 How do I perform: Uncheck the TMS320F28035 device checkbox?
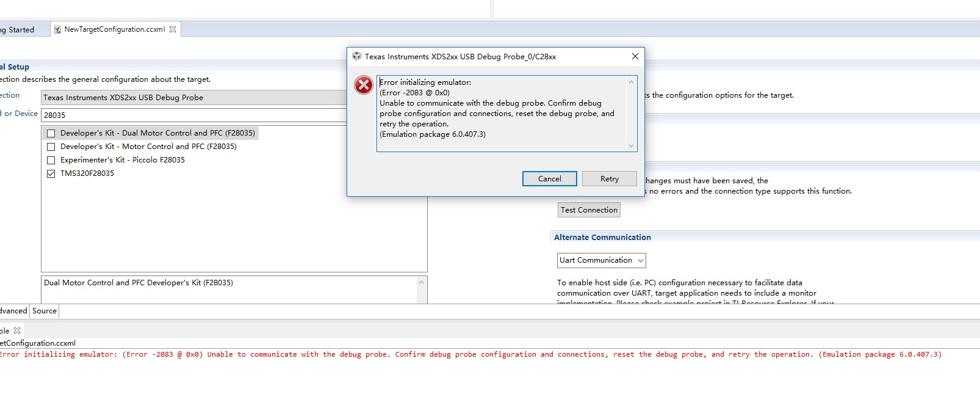pos(51,173)
